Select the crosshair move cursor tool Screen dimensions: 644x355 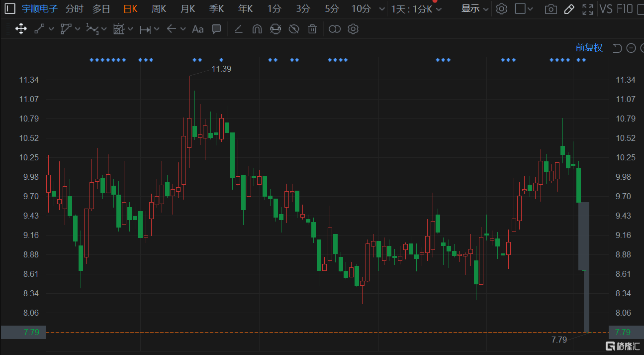pos(21,29)
